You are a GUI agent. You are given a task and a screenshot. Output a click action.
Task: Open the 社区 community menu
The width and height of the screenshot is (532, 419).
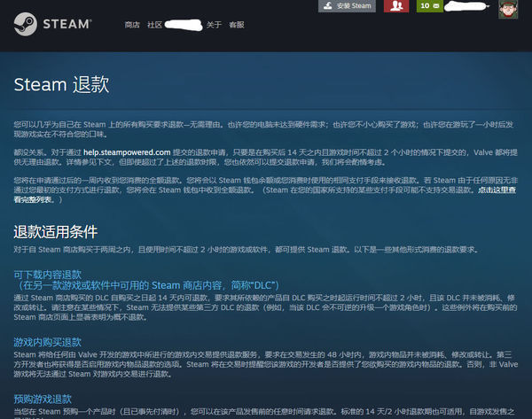(x=154, y=25)
